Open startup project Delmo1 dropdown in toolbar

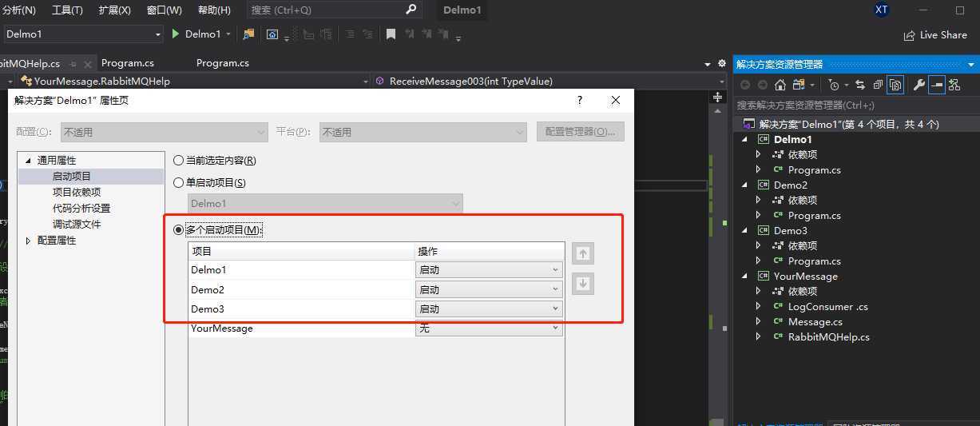coord(83,34)
